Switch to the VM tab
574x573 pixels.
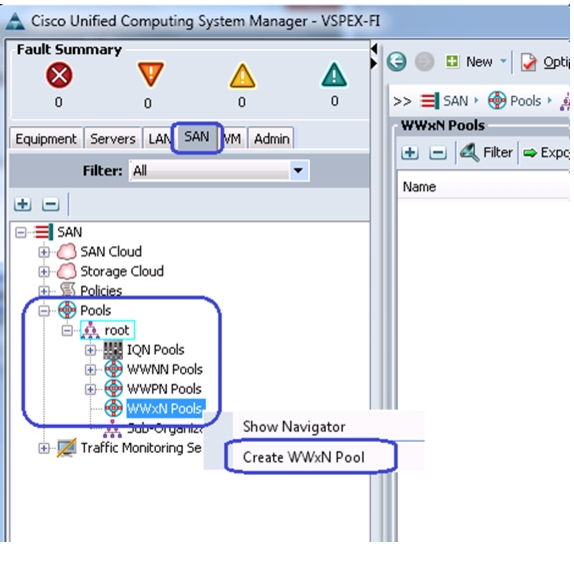click(233, 139)
